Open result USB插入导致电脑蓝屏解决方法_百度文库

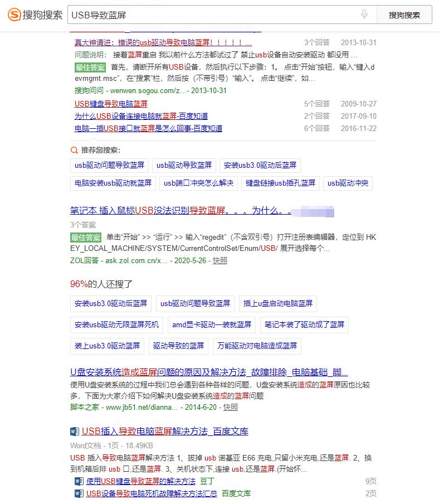click(165, 432)
